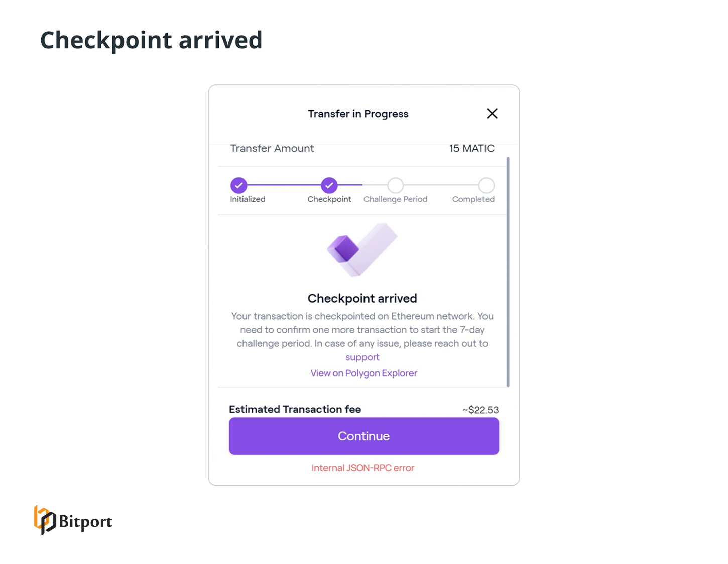Click the progress bar between Initialized and Checkpoint

tap(284, 185)
